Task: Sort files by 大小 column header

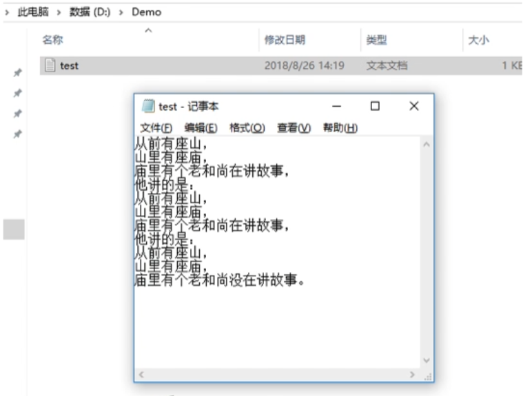Action: (479, 40)
